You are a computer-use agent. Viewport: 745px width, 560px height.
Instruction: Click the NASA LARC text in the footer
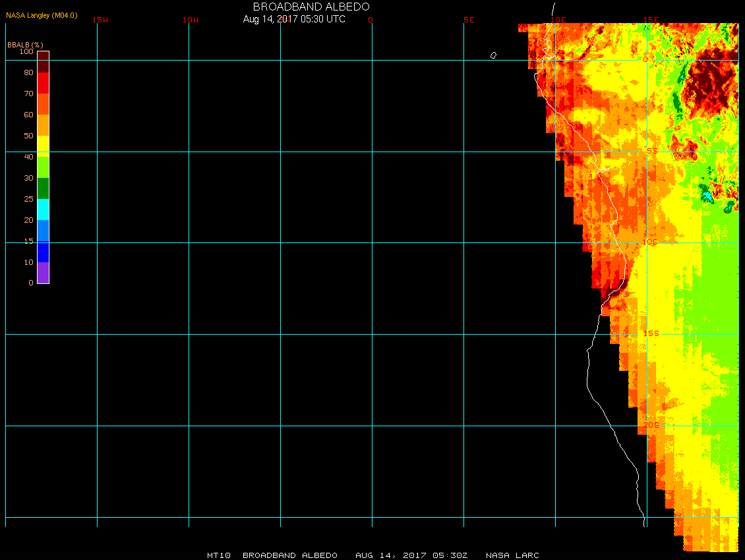512,555
